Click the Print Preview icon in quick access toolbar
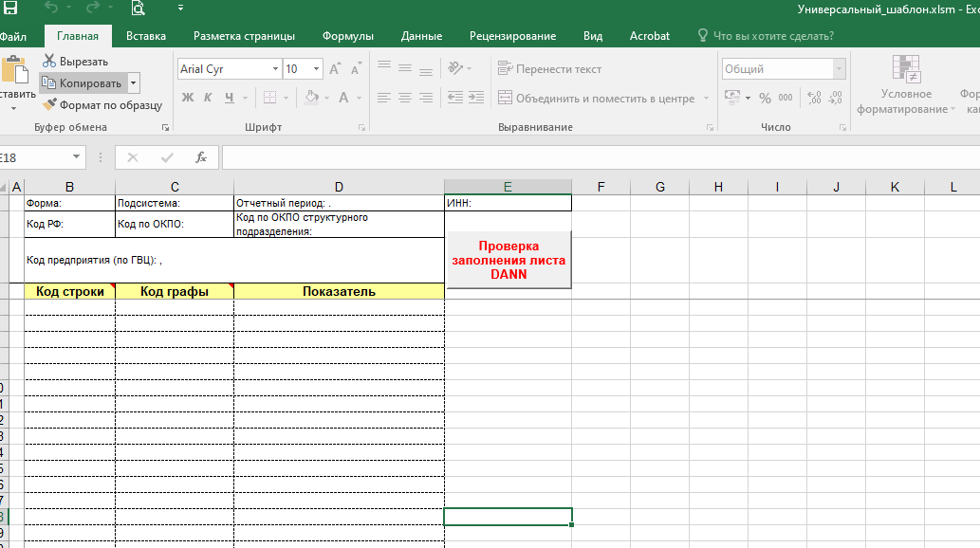This screenshot has height=548, width=980. (138, 9)
